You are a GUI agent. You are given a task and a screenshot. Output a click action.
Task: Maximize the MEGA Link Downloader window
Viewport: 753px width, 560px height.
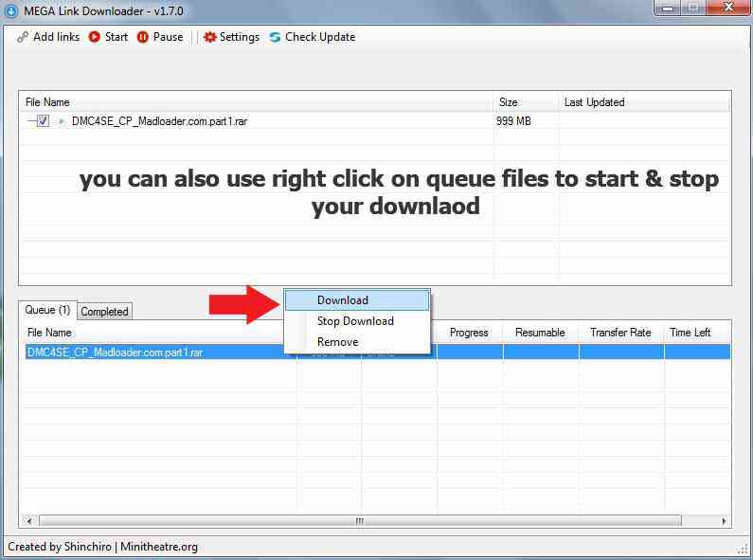[693, 8]
